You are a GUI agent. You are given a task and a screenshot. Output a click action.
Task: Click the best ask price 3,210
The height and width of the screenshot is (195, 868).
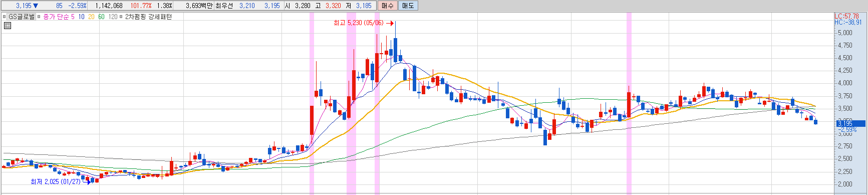point(247,6)
